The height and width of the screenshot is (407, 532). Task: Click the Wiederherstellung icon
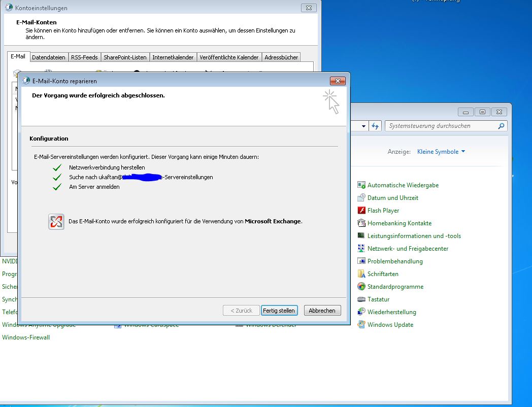point(361,312)
